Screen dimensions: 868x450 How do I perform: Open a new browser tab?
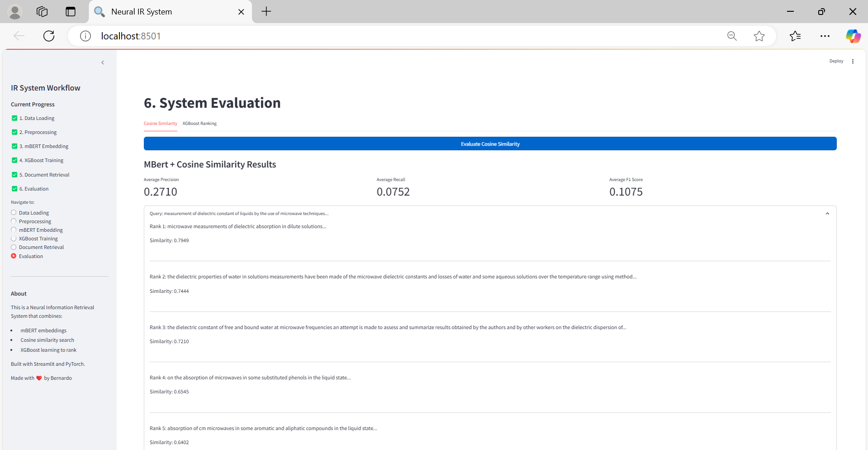coord(266,12)
